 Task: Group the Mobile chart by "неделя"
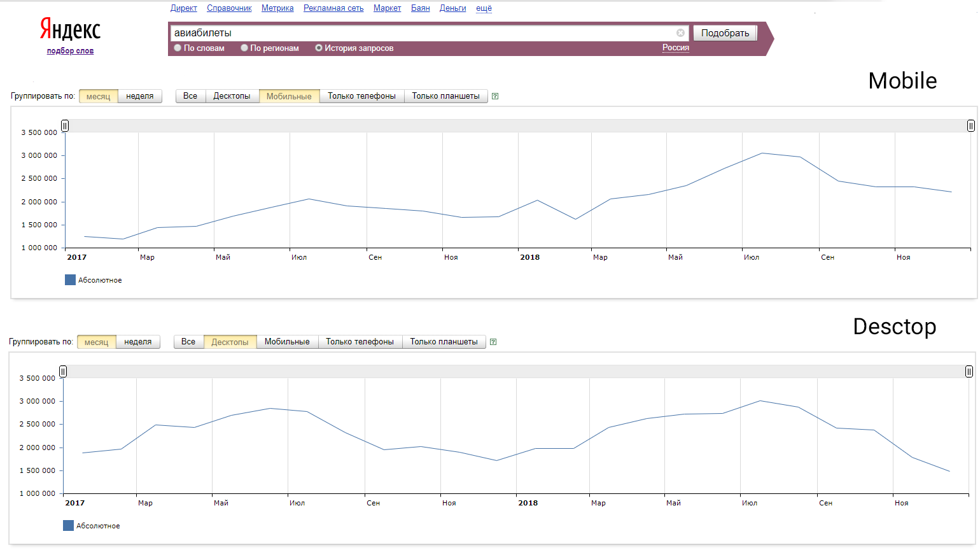140,96
